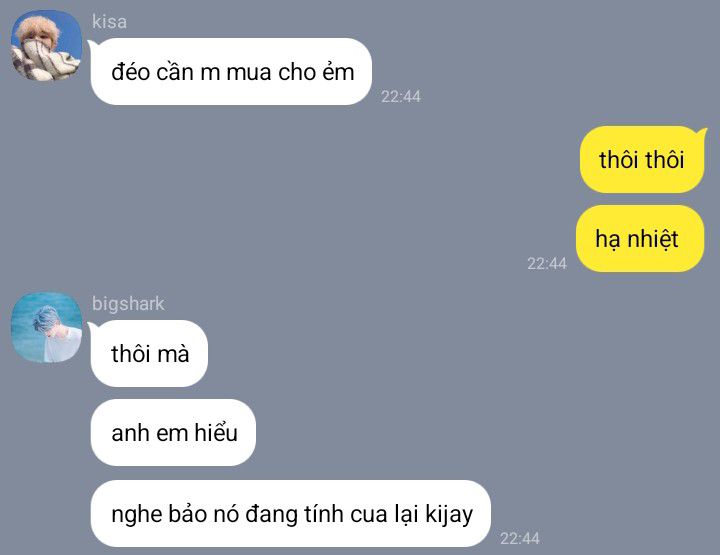Viewport: 720px width, 555px height.
Task: Select the "thôi mà" message bubble
Action: (x=149, y=353)
